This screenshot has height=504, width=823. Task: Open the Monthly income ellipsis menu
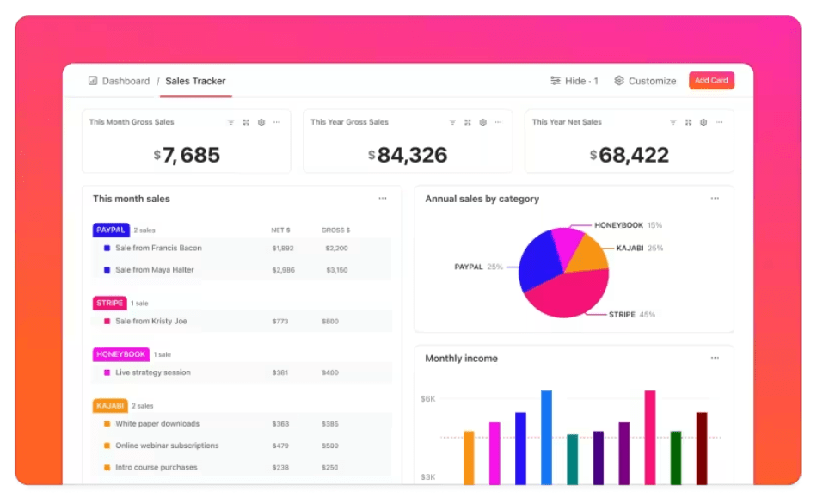coord(715,358)
